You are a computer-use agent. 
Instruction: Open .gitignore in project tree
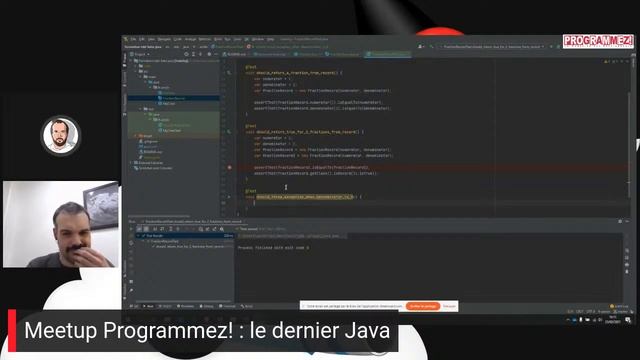tap(149, 141)
